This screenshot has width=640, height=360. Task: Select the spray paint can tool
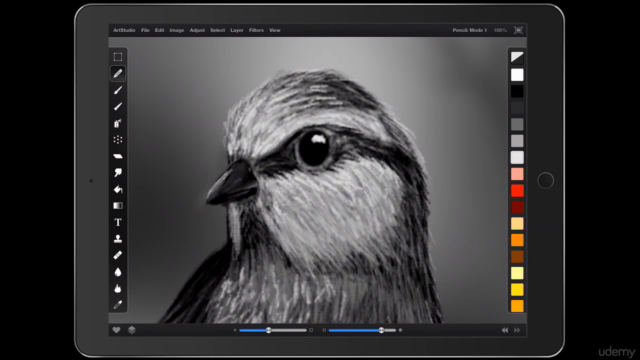tap(118, 123)
